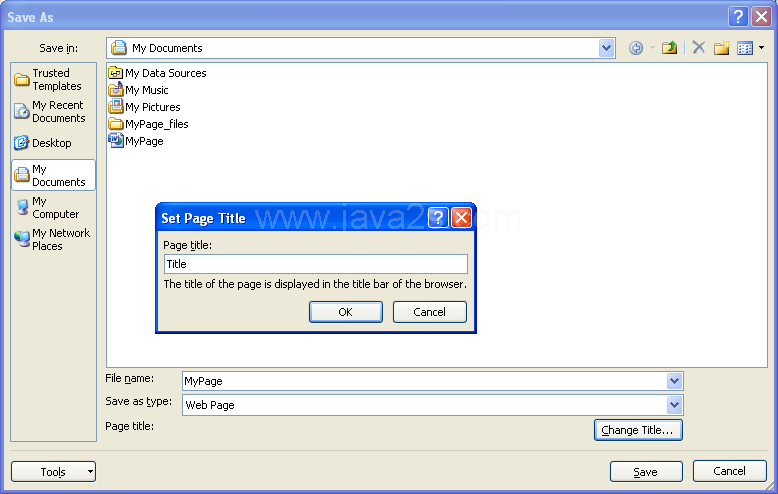Close the Save As dialog
This screenshot has height=494, width=778.
pos(762,17)
